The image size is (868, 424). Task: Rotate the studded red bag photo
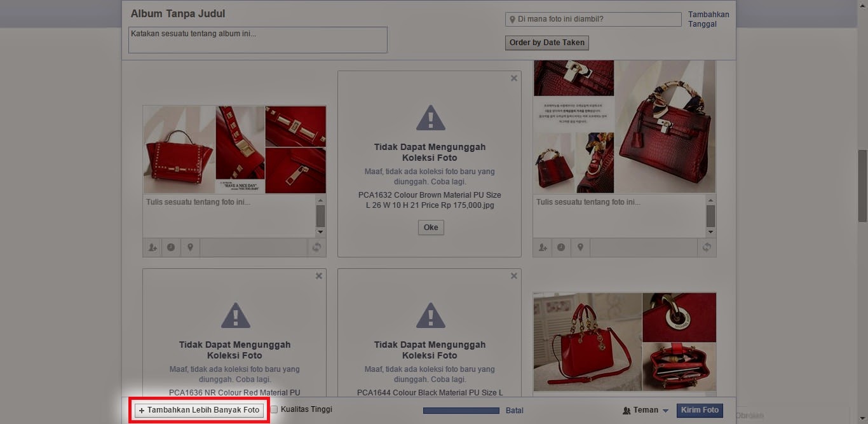click(x=316, y=247)
